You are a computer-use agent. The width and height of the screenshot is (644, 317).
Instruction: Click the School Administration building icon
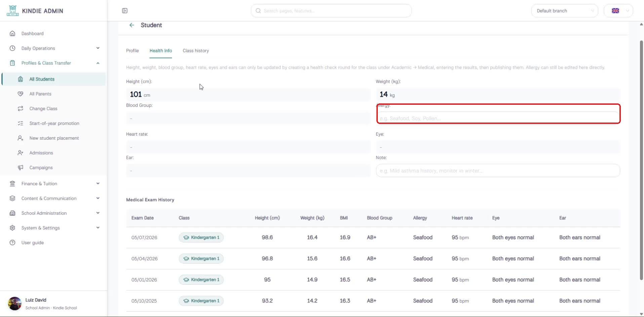click(x=12, y=213)
